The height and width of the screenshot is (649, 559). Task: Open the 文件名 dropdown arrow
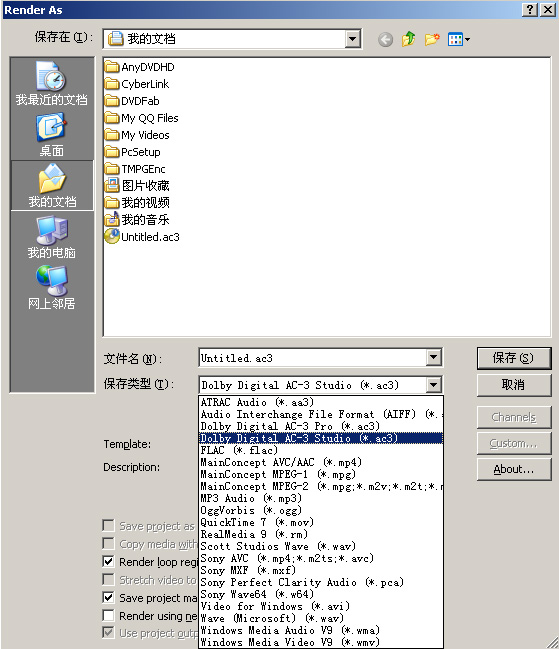coord(433,358)
